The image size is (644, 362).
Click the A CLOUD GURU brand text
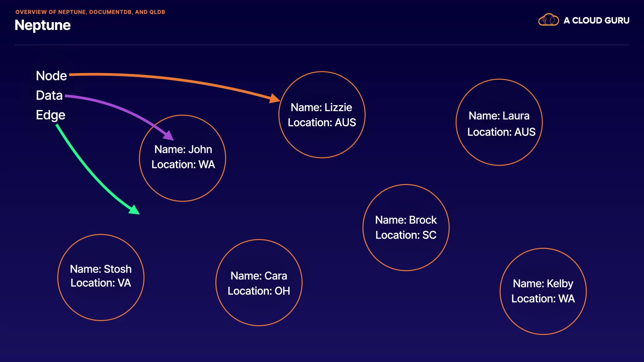tap(596, 20)
